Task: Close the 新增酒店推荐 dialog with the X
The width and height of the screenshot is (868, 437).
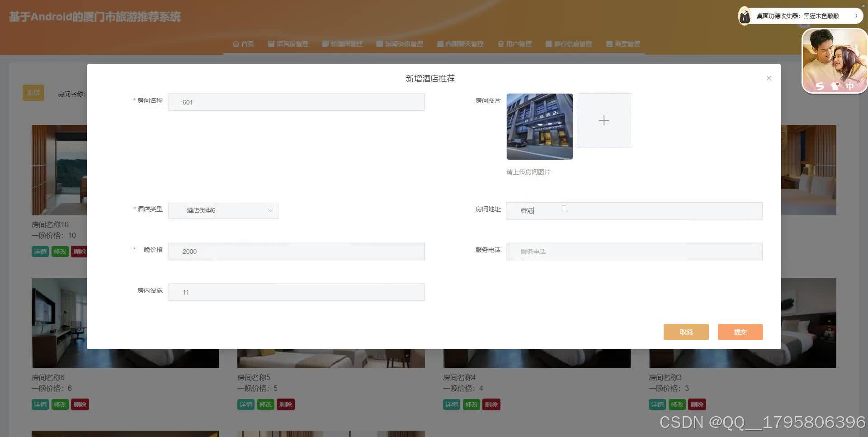Action: point(769,78)
